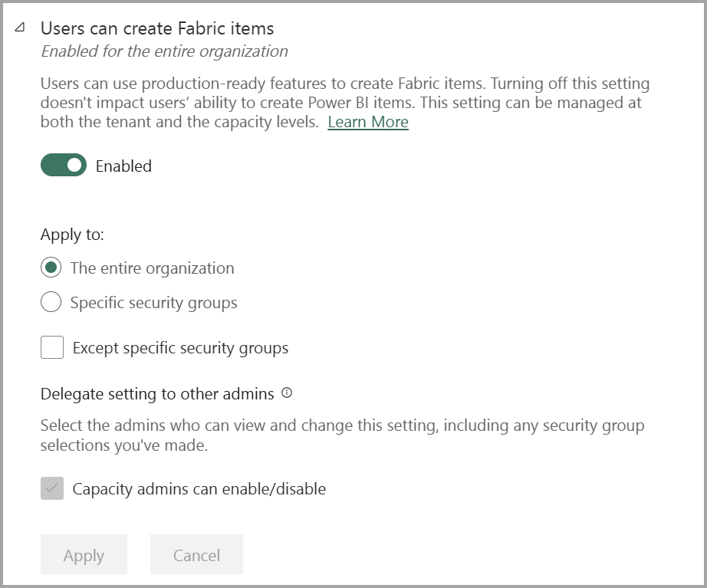Choose the Specific security groups radio button
The image size is (707, 588).
[x=51, y=303]
